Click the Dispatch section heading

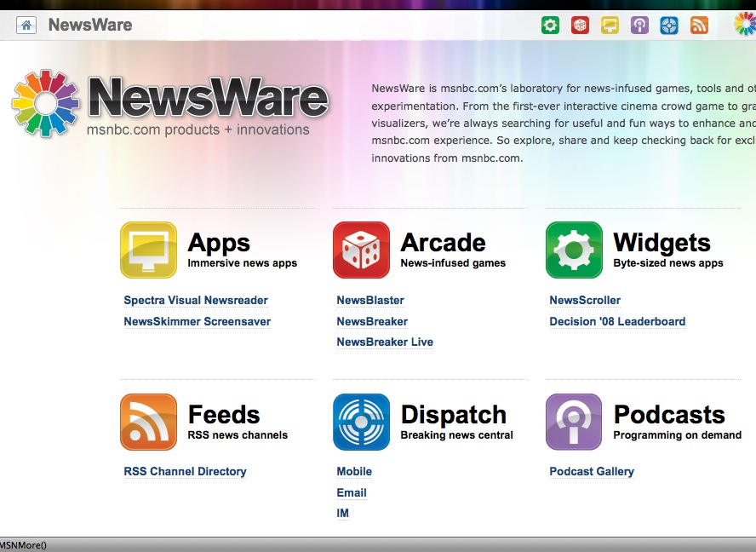pyautogui.click(x=454, y=415)
